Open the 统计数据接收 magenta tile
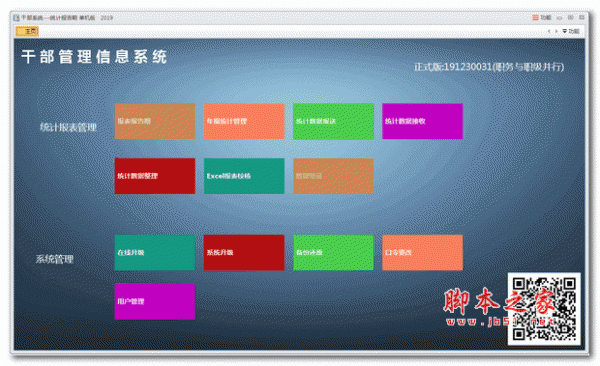 coord(422,121)
